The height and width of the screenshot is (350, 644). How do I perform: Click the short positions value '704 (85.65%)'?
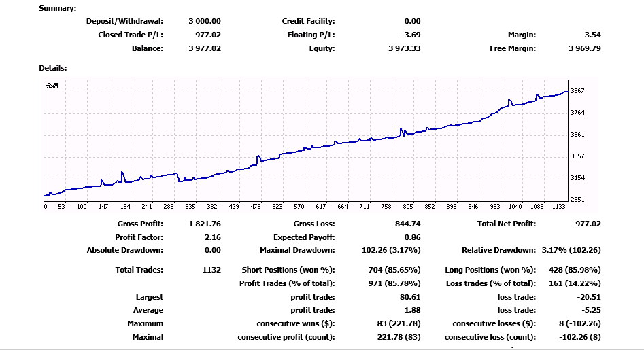[394, 270]
